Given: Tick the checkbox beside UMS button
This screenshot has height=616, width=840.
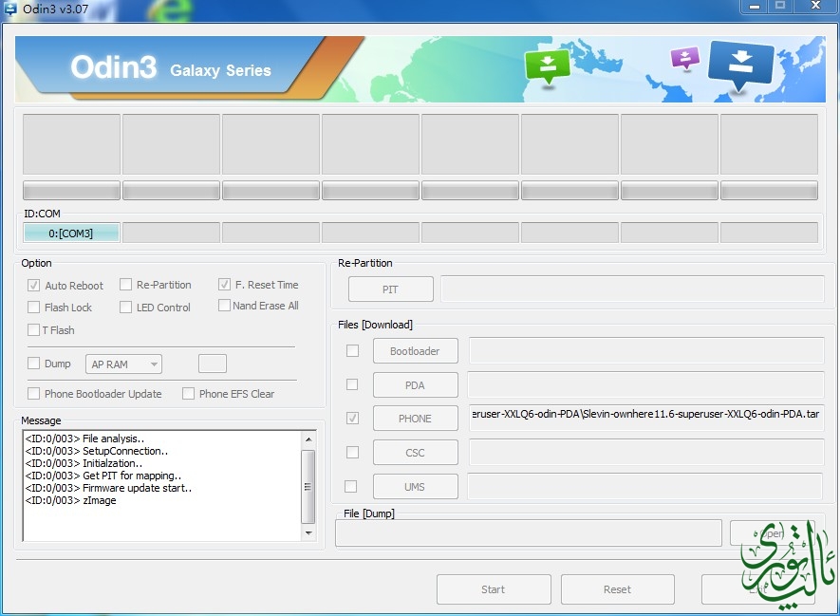Looking at the screenshot, I should pos(350,486).
